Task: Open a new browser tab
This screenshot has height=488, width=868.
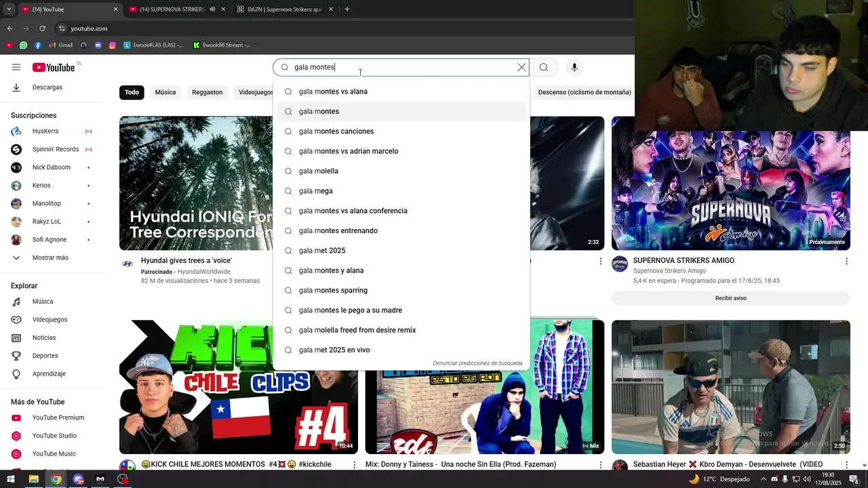Action: coord(347,9)
